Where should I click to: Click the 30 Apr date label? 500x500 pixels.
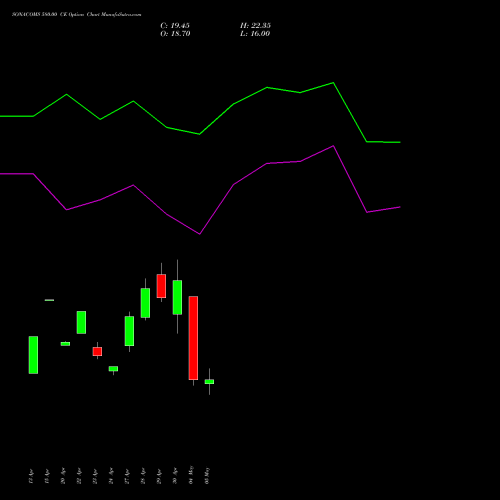click(175, 476)
